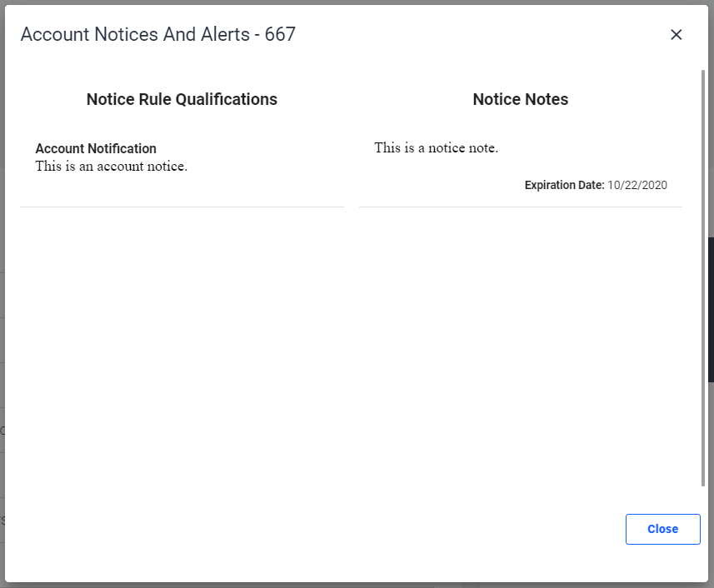The width and height of the screenshot is (714, 588).
Task: Click 'This is a notice note.' text
Action: [437, 148]
